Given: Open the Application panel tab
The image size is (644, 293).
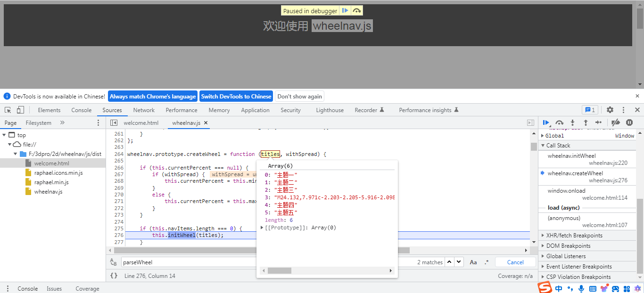Looking at the screenshot, I should click(x=255, y=110).
